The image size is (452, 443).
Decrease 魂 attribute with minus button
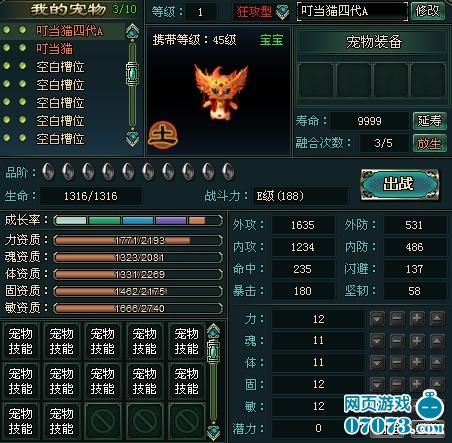pos(397,341)
